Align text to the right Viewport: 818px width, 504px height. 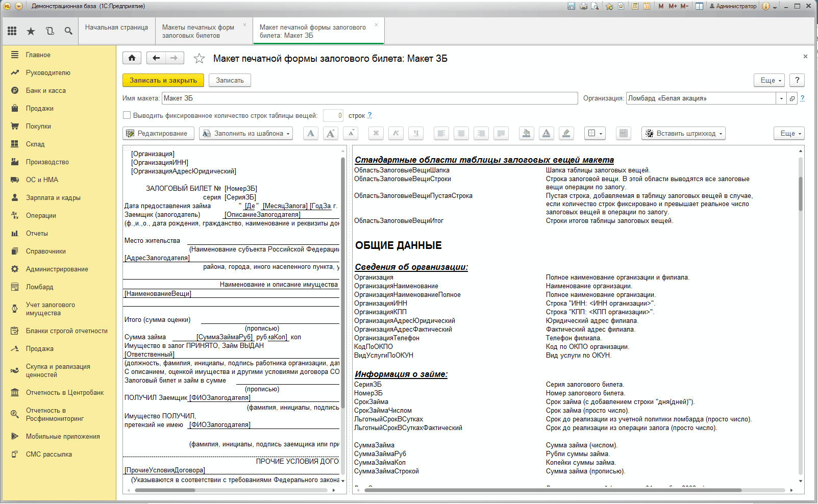pyautogui.click(x=481, y=133)
